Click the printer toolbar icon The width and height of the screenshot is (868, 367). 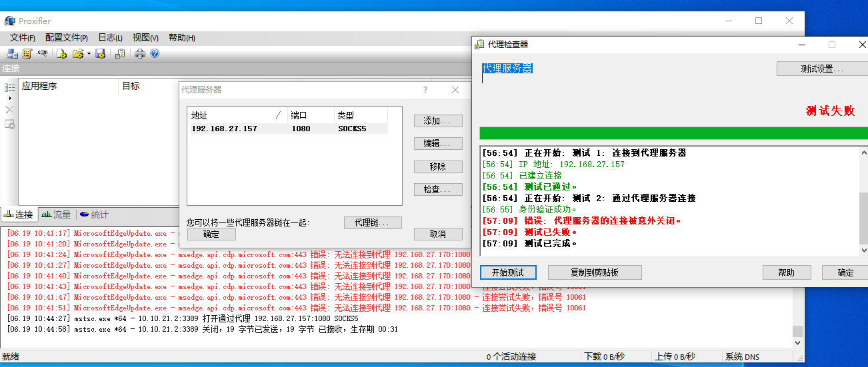[x=140, y=53]
